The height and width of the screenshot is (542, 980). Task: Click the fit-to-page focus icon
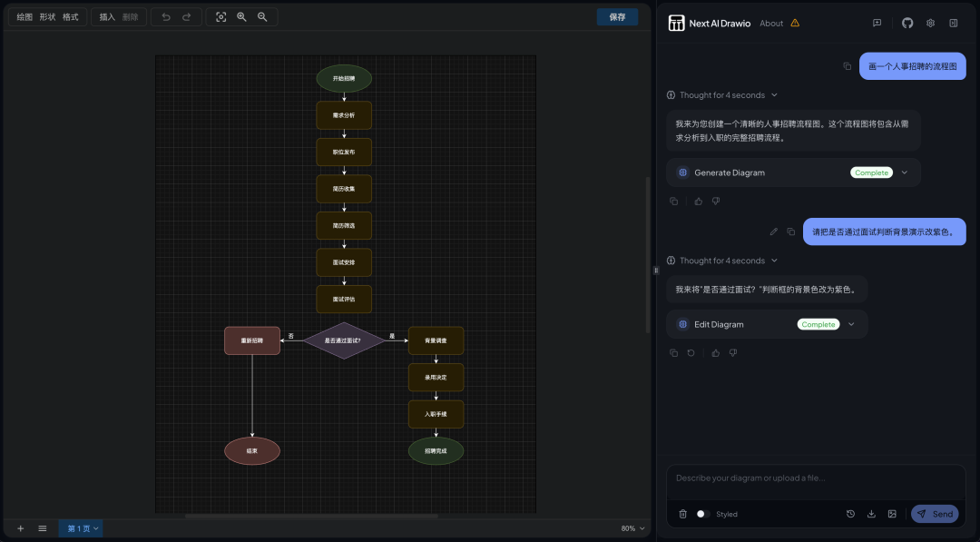[220, 17]
